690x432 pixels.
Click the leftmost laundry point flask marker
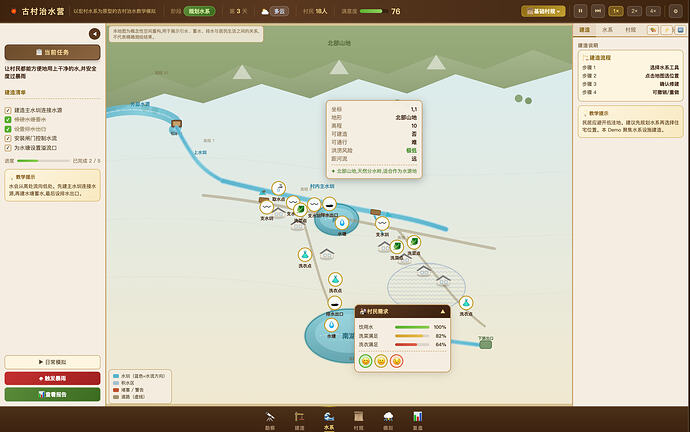point(305,255)
